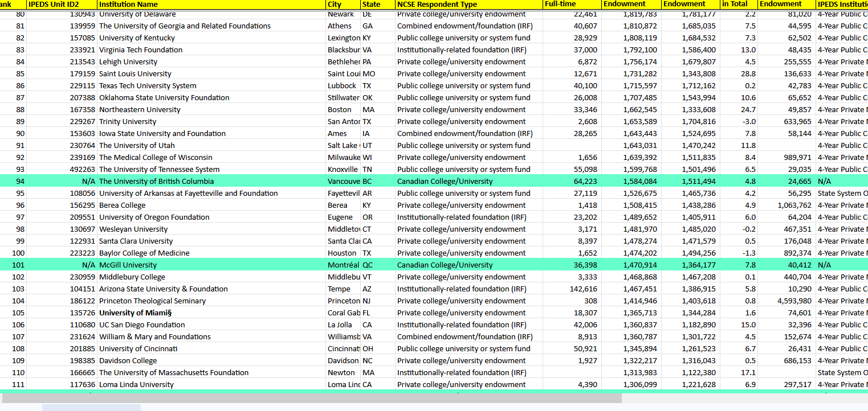Select the city cell "Athens"
Viewport: 868px width, 411px height.
pyautogui.click(x=343, y=26)
